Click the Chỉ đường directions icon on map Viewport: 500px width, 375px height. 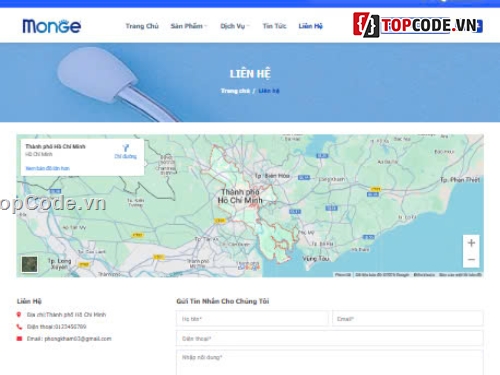pyautogui.click(x=126, y=151)
